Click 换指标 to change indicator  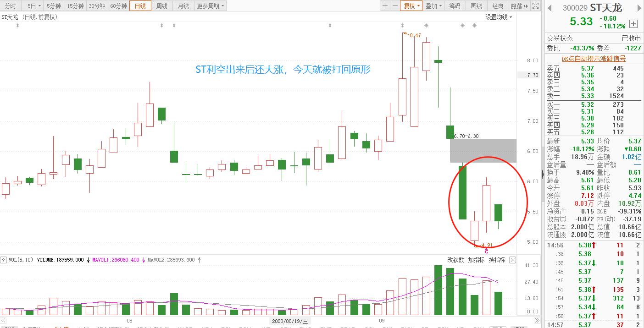tap(497, 260)
